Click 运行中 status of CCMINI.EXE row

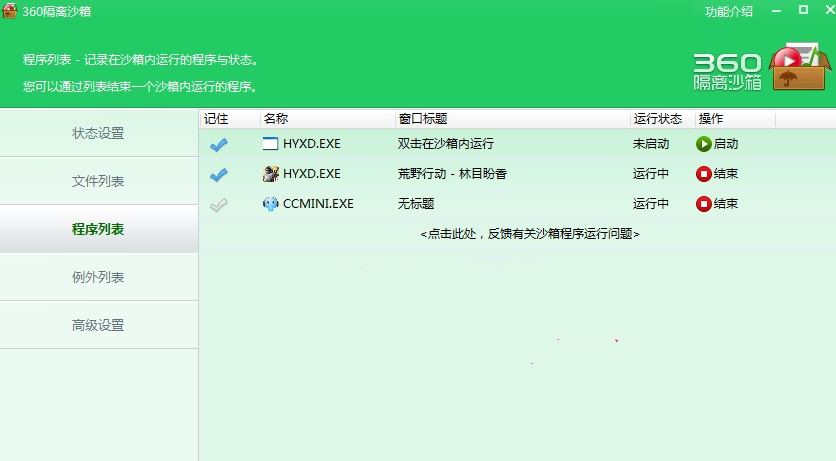pos(650,204)
